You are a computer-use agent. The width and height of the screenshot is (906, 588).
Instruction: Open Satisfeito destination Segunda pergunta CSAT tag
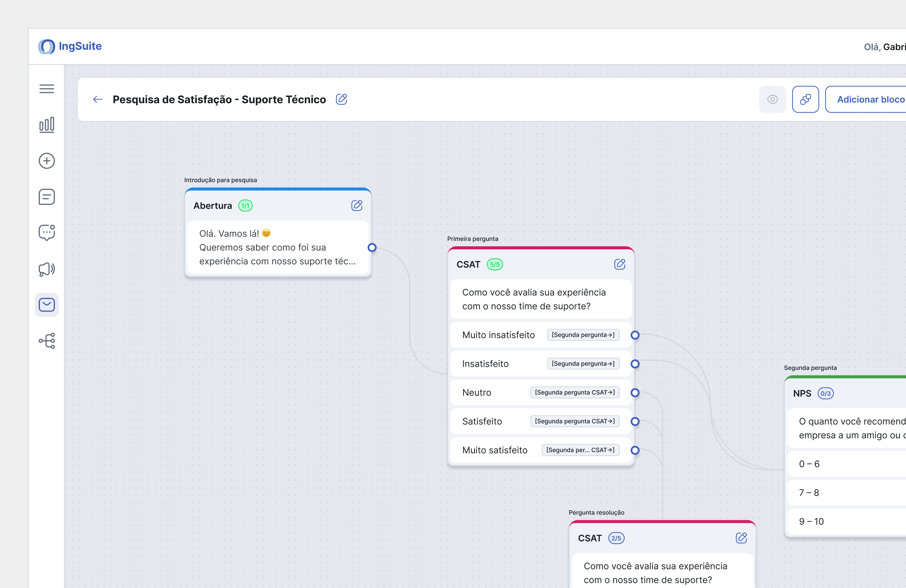pos(574,421)
